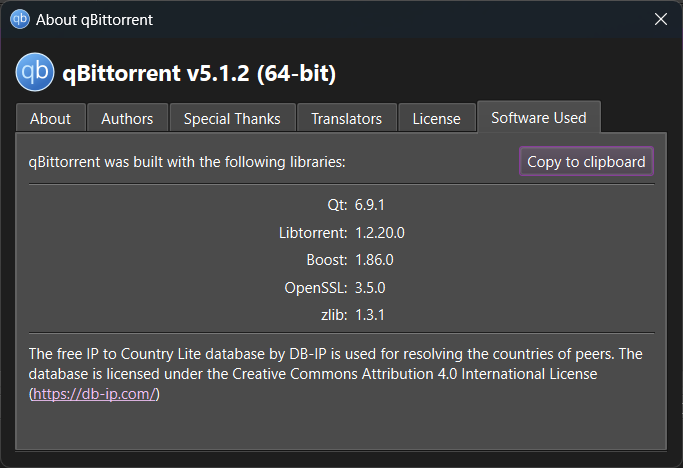683x468 pixels.
Task: Click the 'Boost:' label
Action: pos(327,260)
